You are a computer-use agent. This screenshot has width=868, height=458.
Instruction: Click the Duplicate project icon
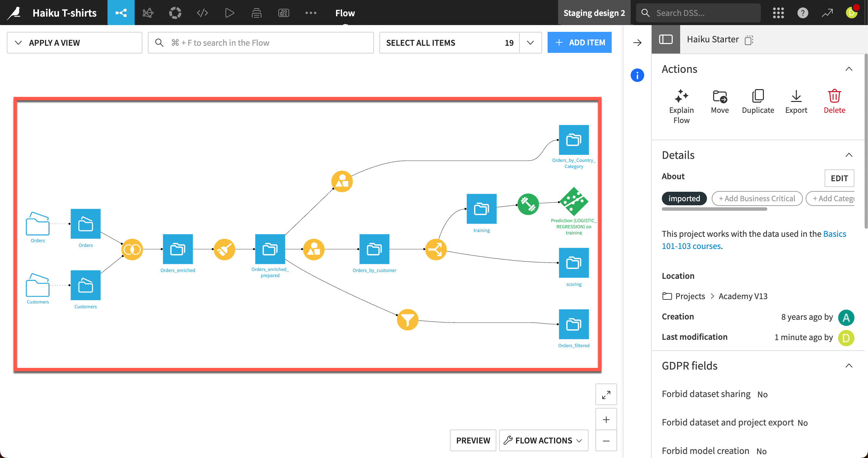pos(758,98)
